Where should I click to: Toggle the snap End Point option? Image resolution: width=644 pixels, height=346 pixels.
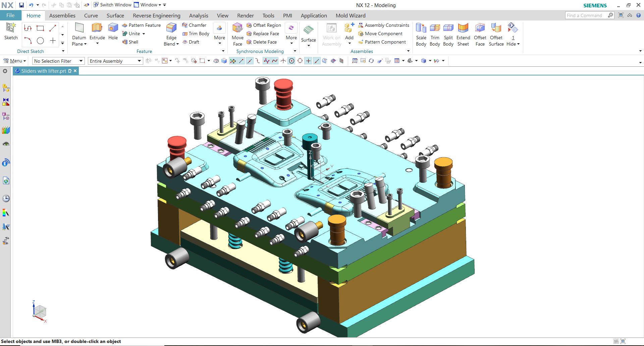pyautogui.click(x=241, y=61)
